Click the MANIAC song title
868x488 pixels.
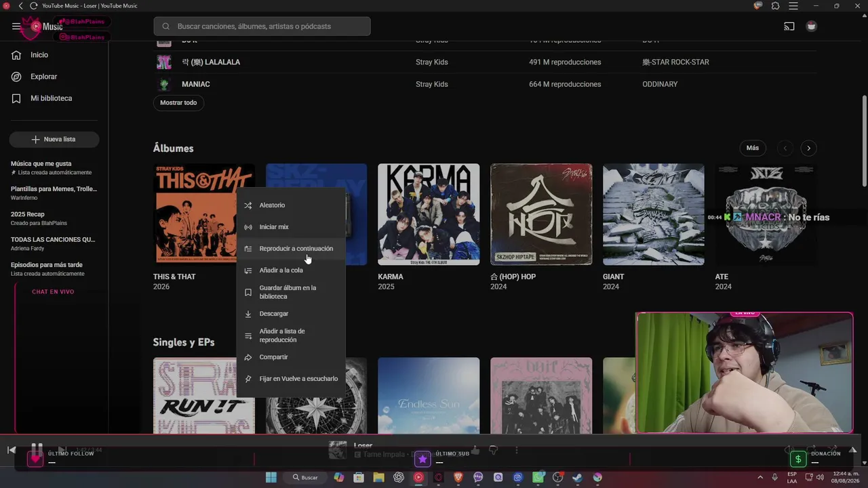tap(196, 85)
